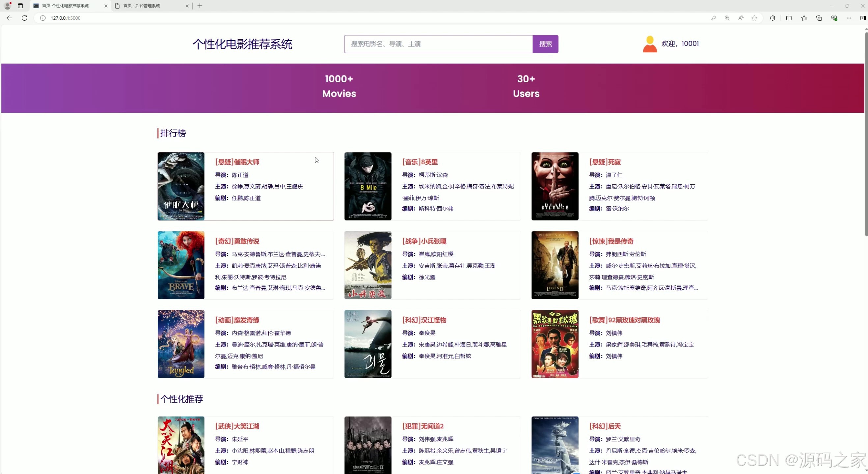Open the browser extensions puzzle icon
The image size is (868, 474).
point(772,18)
